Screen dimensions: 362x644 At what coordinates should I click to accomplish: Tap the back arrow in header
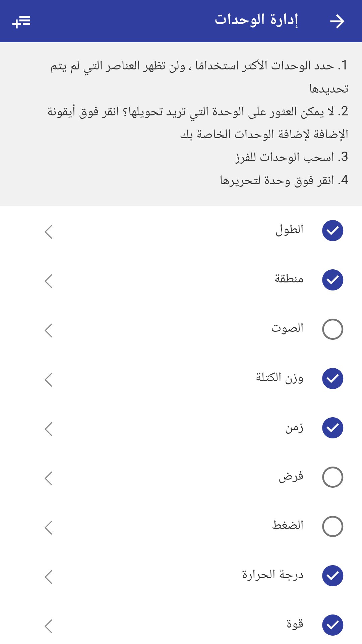(x=337, y=21)
